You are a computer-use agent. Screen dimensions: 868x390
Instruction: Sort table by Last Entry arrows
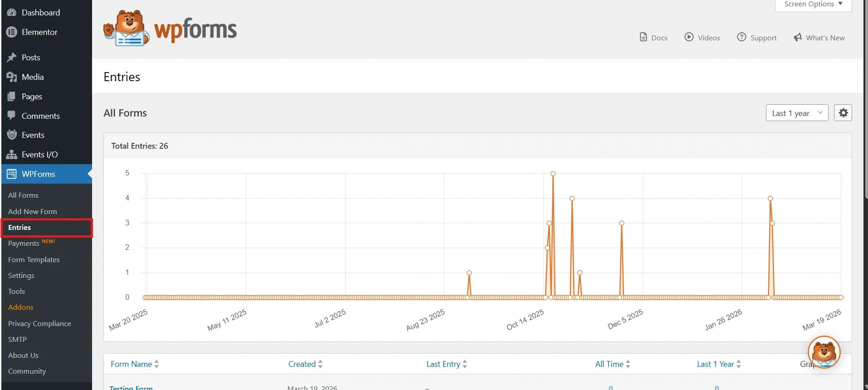[x=465, y=364]
